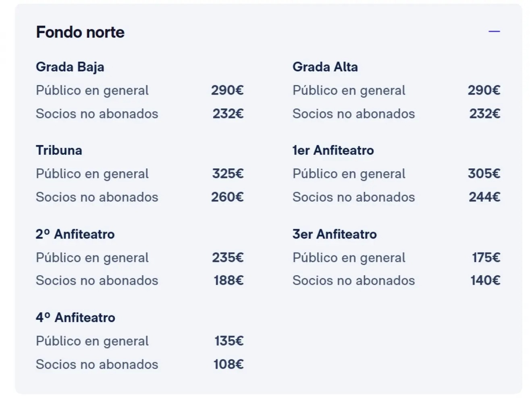Click the Fondo norte heading
Viewport: 532px width, 398px height.
(x=80, y=32)
